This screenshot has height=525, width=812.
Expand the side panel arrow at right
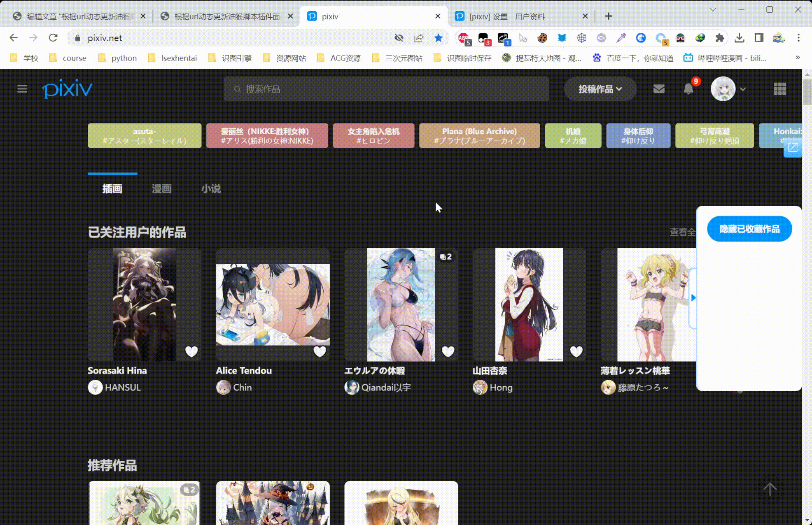pyautogui.click(x=693, y=297)
